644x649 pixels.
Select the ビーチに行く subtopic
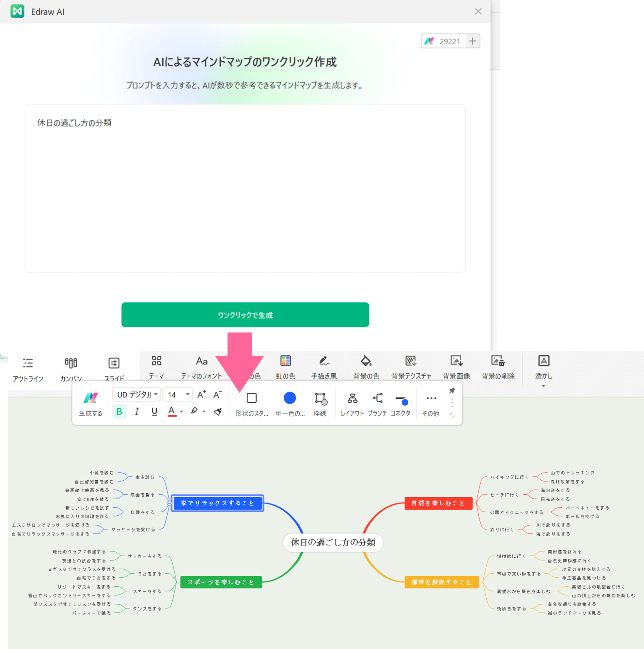(x=504, y=494)
